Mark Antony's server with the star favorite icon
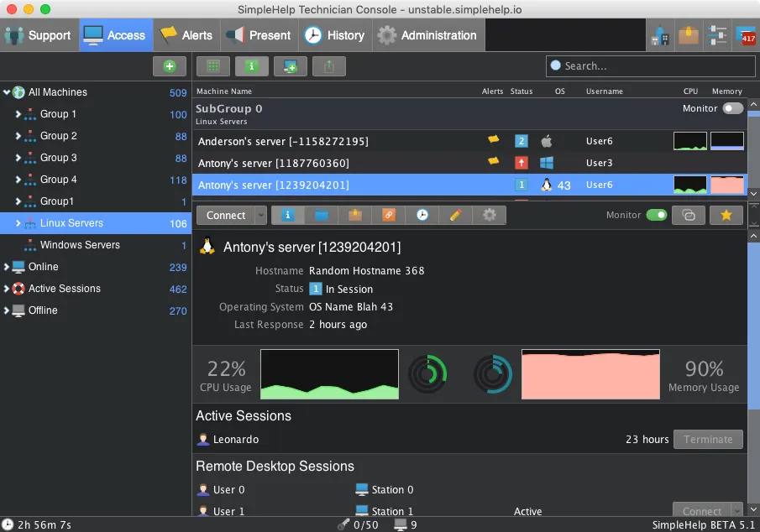Image resolution: width=760 pixels, height=532 pixels. point(726,215)
